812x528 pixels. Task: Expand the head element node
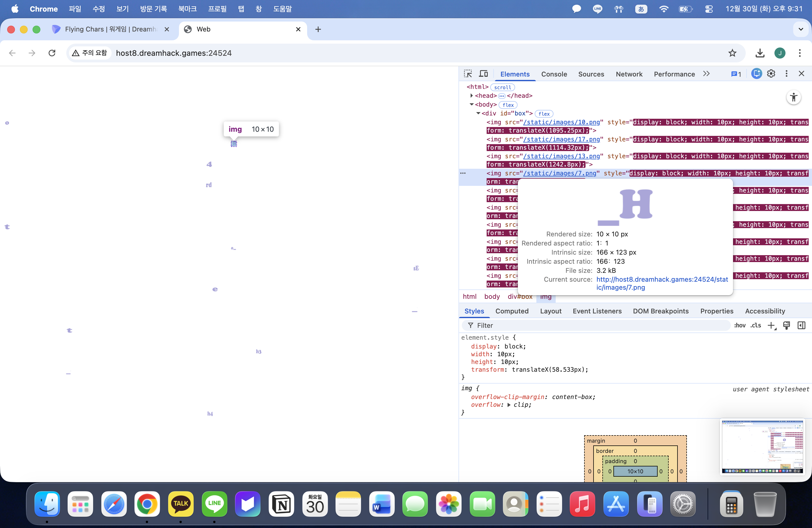coord(471,96)
